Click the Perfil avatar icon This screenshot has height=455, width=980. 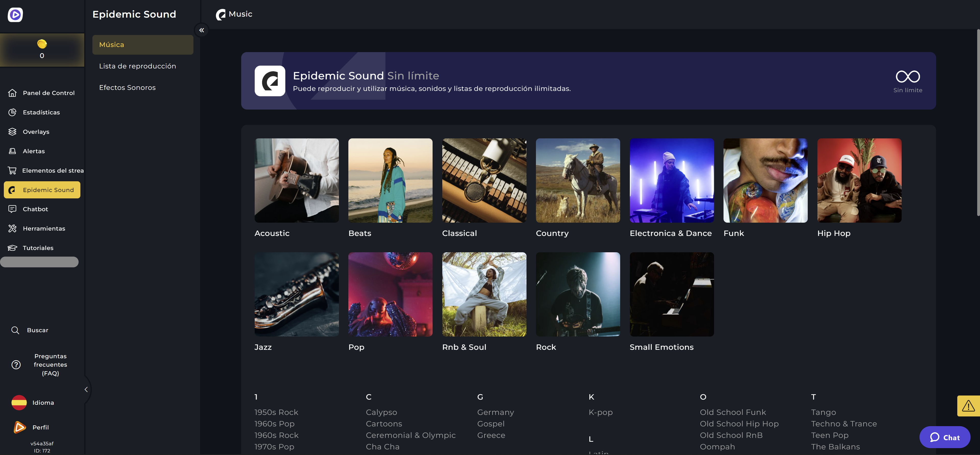20,427
